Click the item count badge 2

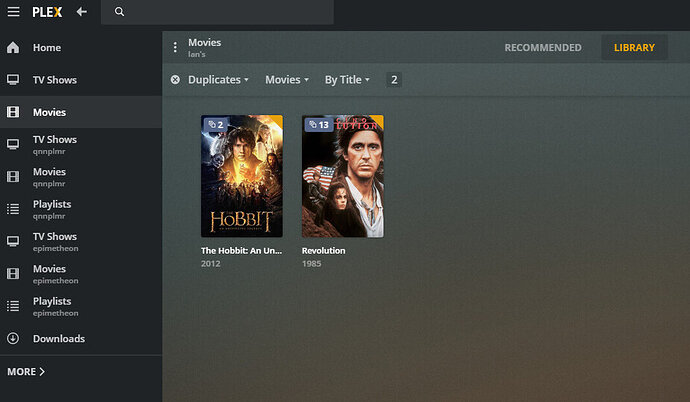click(394, 80)
